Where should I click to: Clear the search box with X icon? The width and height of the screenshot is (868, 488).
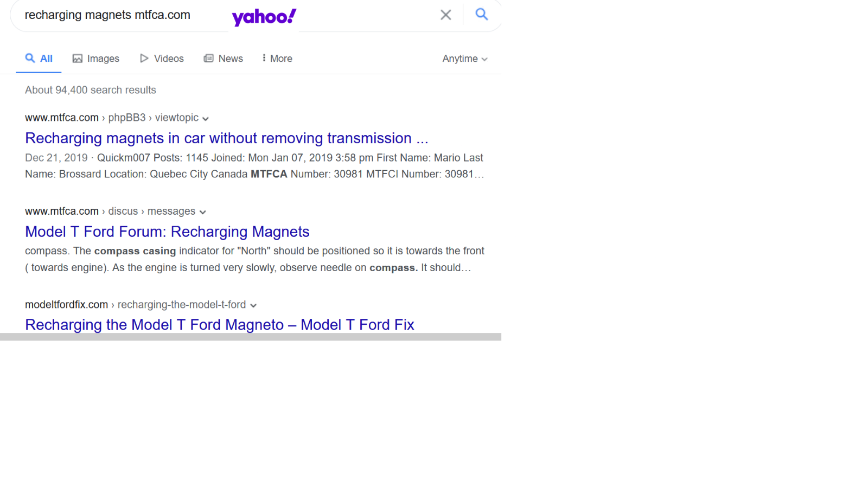coord(445,15)
